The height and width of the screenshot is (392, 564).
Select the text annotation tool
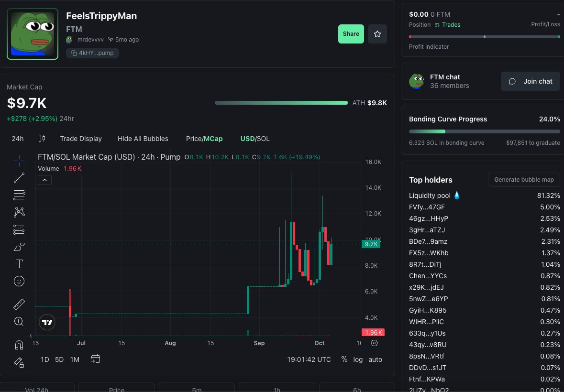[19, 264]
